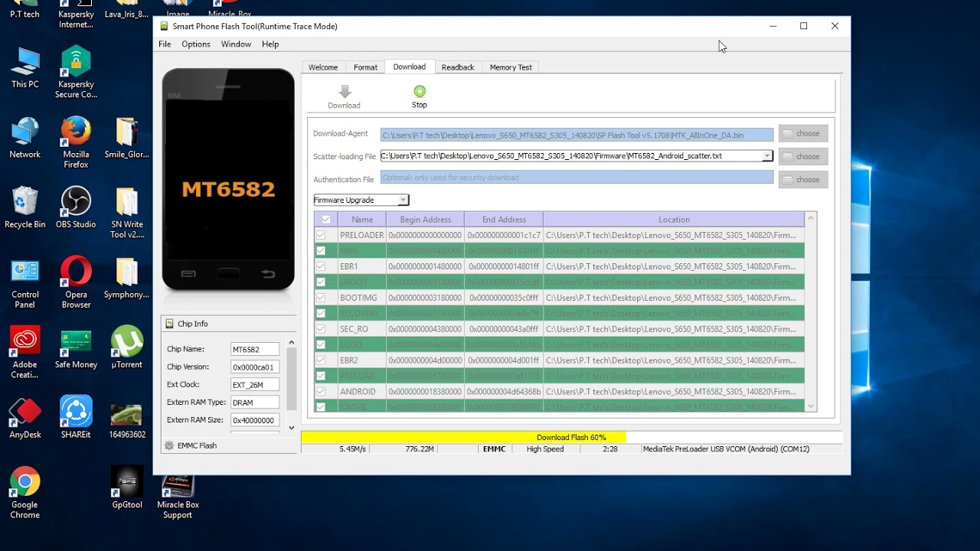This screenshot has height=551, width=980.
Task: Expand the Scatter-loading File dropdown arrow
Action: tap(766, 156)
